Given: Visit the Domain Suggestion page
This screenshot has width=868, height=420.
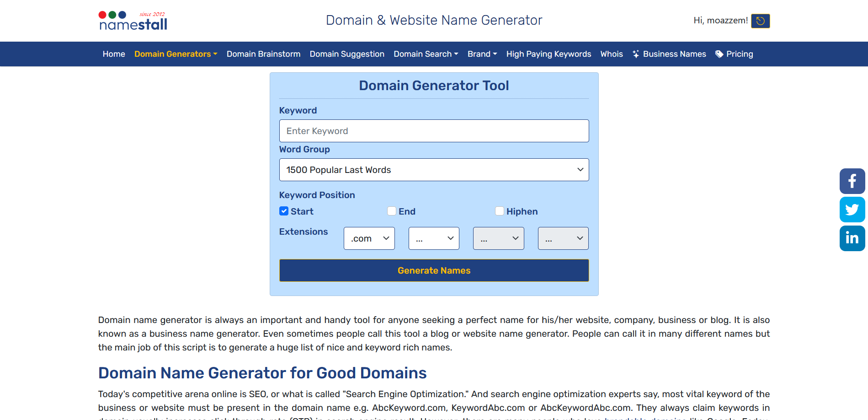Looking at the screenshot, I should coord(346,54).
